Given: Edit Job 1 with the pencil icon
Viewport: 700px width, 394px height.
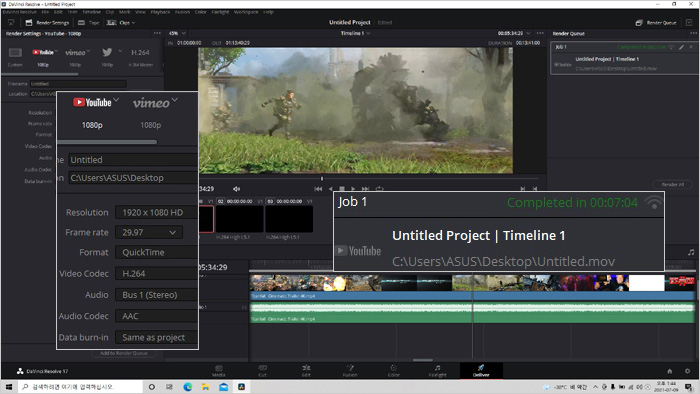Looking at the screenshot, I should (682, 47).
